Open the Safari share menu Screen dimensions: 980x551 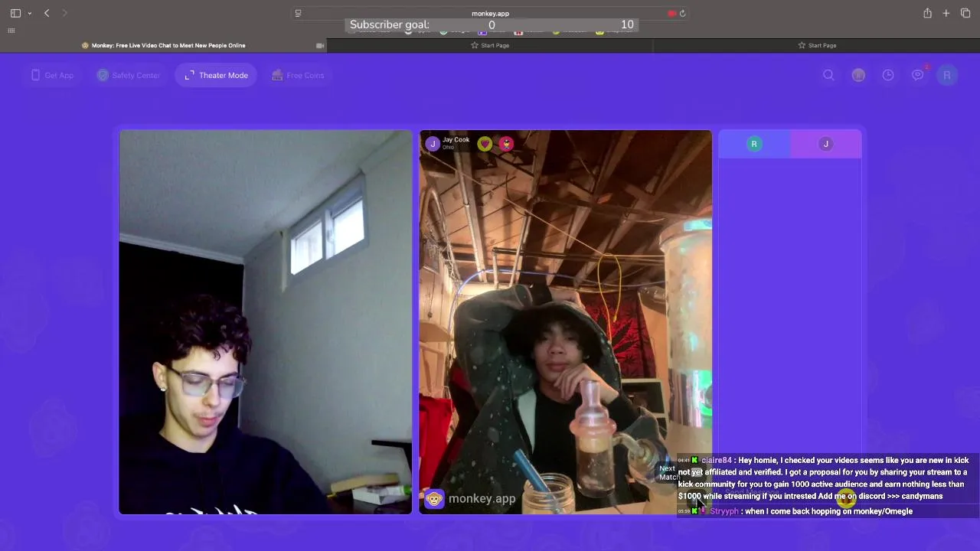(927, 13)
